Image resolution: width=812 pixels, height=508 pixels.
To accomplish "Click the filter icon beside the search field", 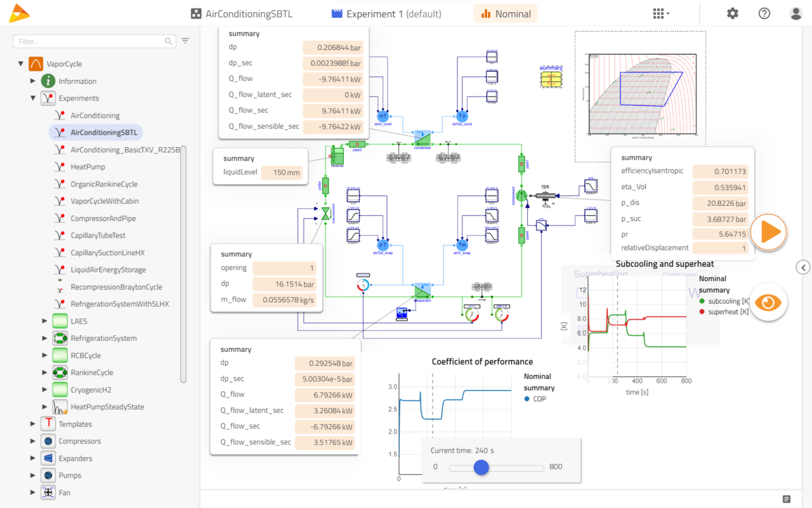I will click(x=185, y=40).
